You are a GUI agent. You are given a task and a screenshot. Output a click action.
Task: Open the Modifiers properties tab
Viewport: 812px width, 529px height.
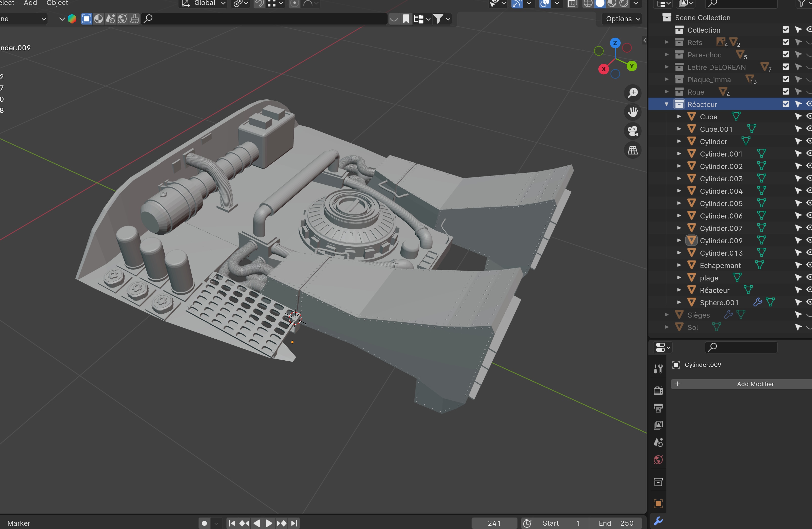pos(658,521)
